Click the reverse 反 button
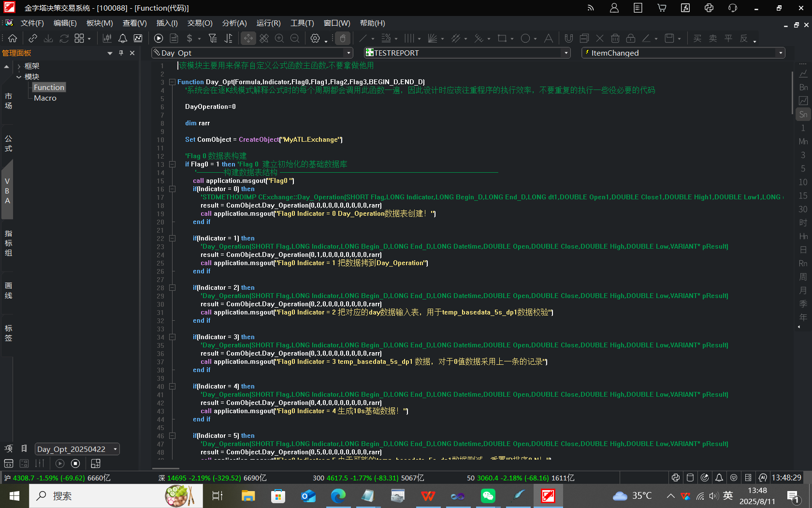The height and width of the screenshot is (508, 812). tap(744, 38)
